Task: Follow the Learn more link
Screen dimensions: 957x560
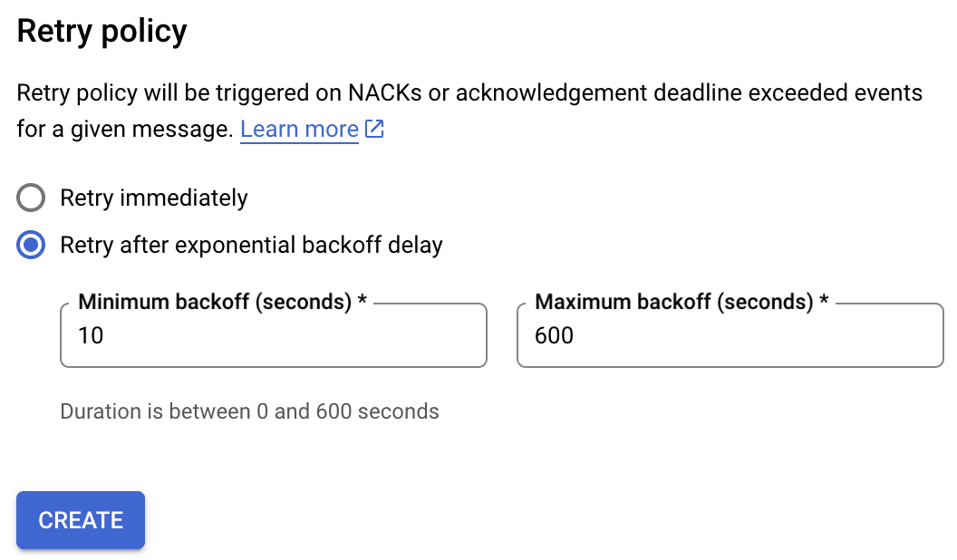Action: [x=299, y=129]
